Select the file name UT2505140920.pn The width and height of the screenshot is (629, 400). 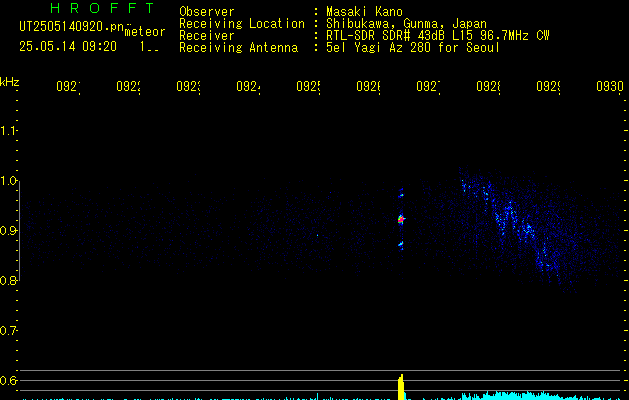pos(71,27)
